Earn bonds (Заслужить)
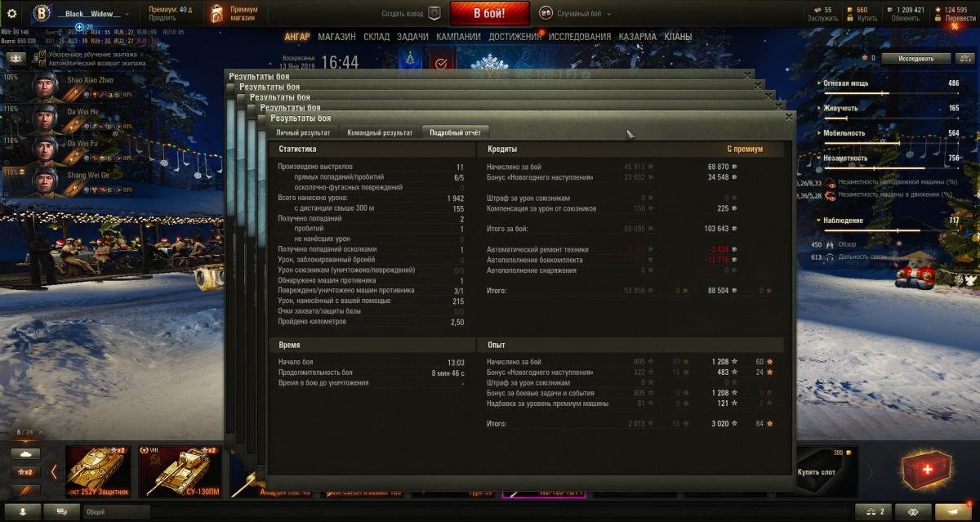Viewport: 980px width, 522px height. click(822, 18)
